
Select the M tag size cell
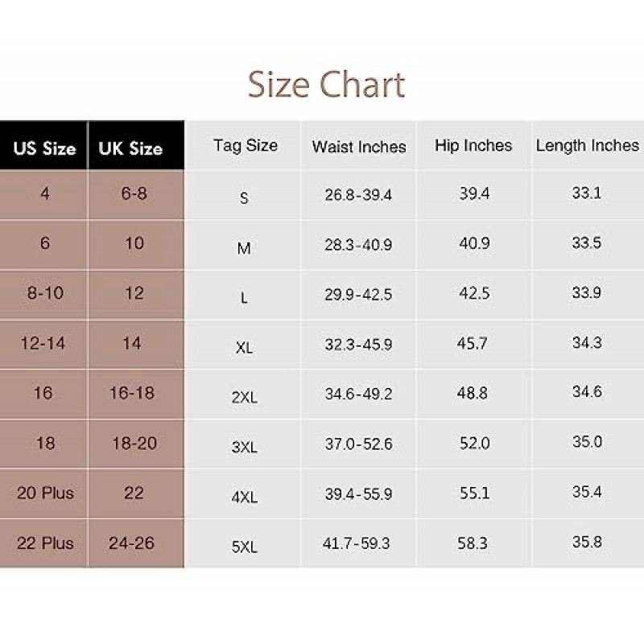click(243, 246)
